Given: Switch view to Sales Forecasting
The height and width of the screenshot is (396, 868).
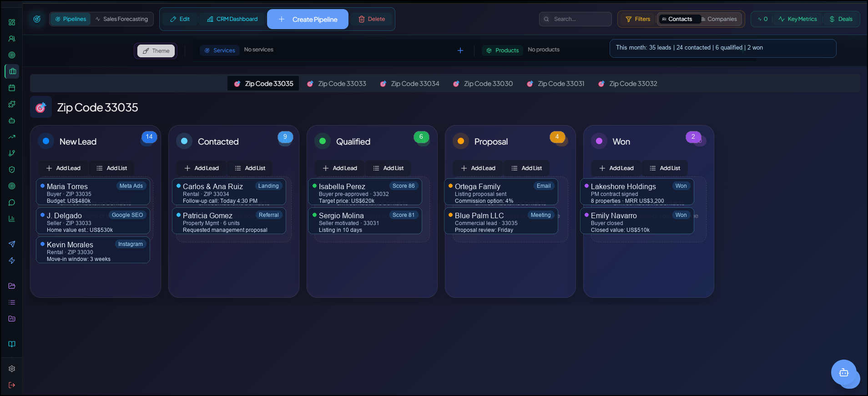Looking at the screenshot, I should [121, 19].
